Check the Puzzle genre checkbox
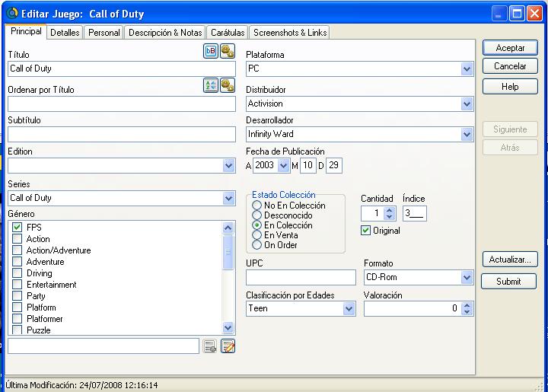The image size is (548, 392). [x=17, y=330]
